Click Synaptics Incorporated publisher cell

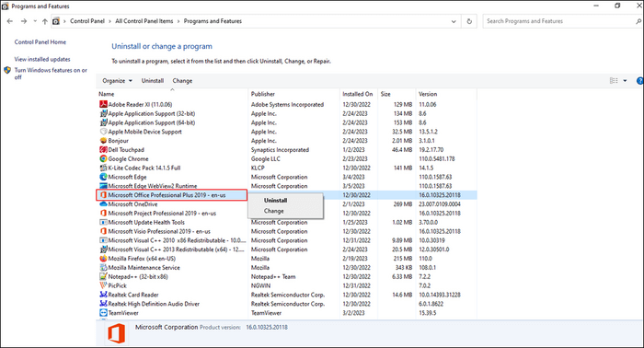coord(280,149)
